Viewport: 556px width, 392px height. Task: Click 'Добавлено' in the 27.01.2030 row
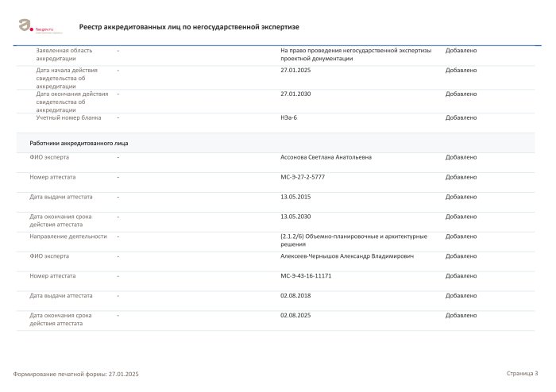[461, 94]
